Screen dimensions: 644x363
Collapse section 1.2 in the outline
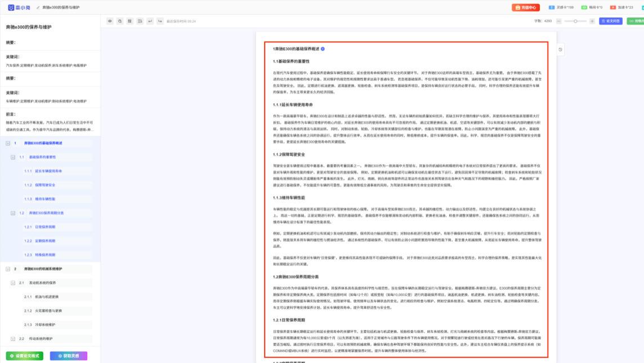(13, 213)
